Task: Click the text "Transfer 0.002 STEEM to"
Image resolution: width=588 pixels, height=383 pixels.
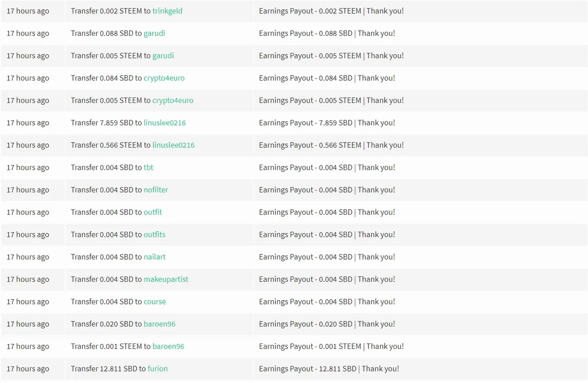Action: pyautogui.click(x=111, y=11)
